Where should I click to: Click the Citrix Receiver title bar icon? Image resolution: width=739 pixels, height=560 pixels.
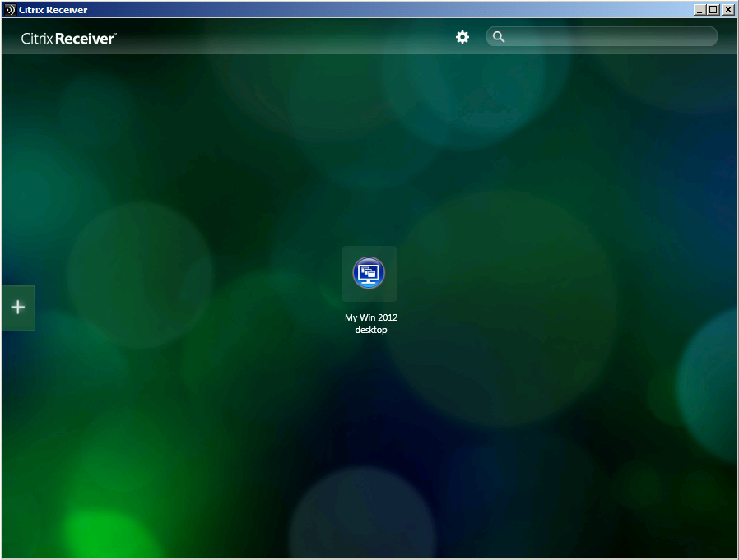pos(10,10)
